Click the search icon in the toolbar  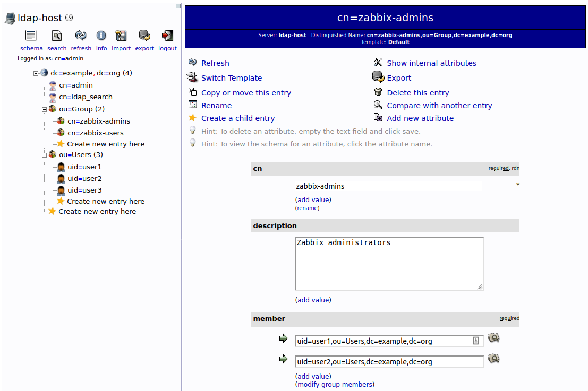[x=57, y=36]
